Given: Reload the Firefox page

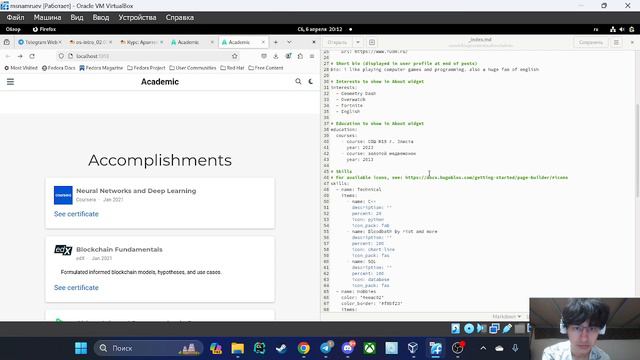Looking at the screenshot, I should click(32, 56).
